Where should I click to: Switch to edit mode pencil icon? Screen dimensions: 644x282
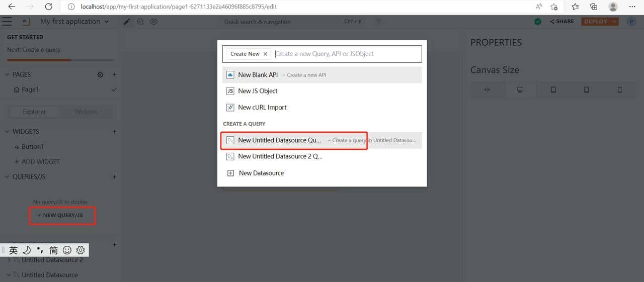coord(127,22)
